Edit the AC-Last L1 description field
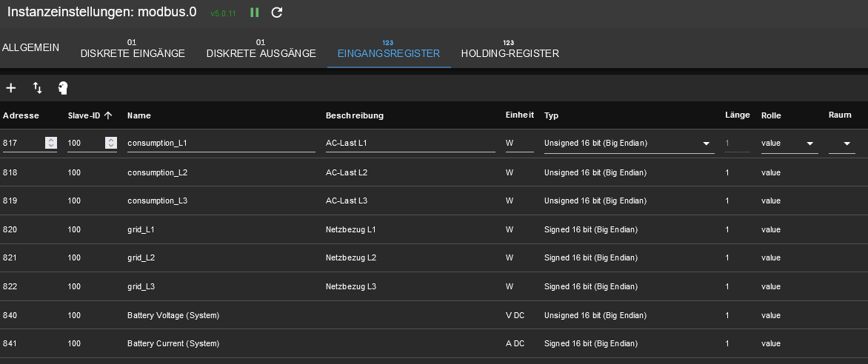The image size is (868, 364). pyautogui.click(x=410, y=143)
